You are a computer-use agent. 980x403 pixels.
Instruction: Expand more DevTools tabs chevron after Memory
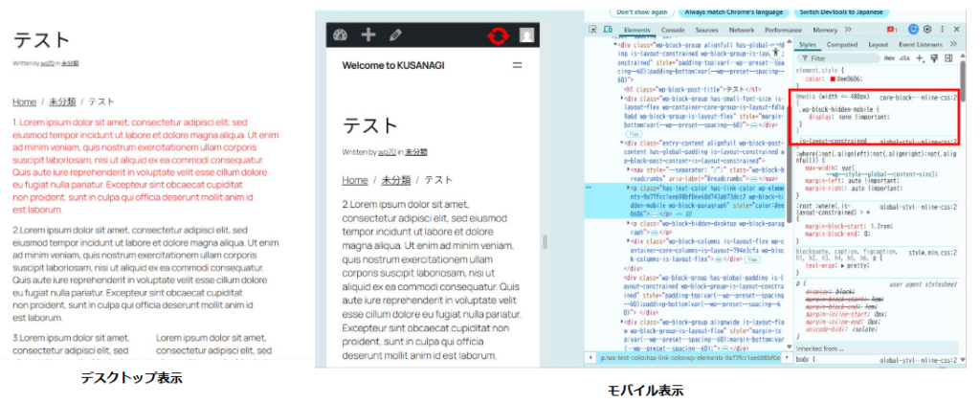pyautogui.click(x=848, y=30)
